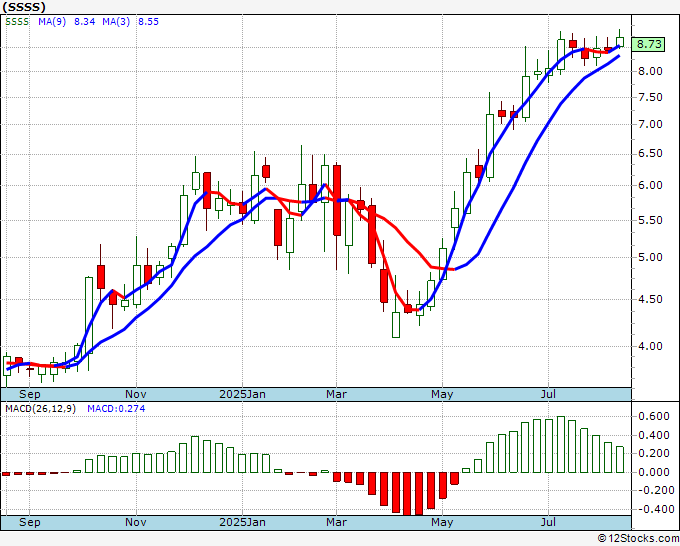Image resolution: width=680 pixels, height=546 pixels.
Task: Click 2025Jan on the MACD panel axis
Action: click(x=242, y=522)
